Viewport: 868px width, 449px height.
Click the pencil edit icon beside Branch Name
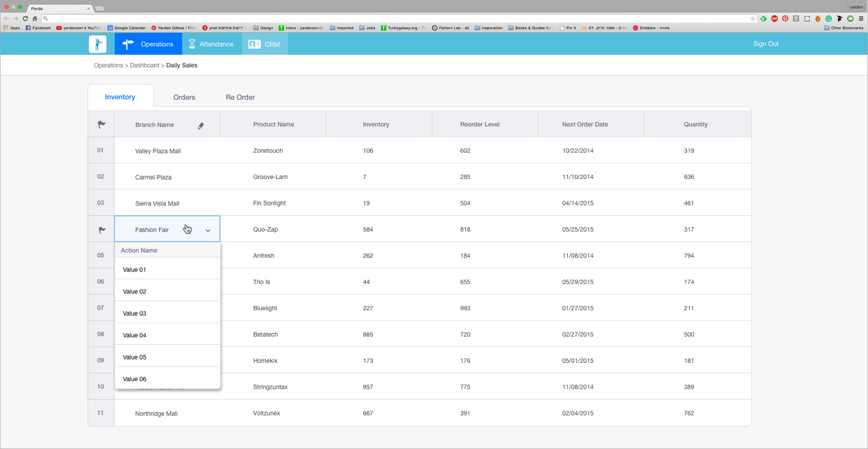201,124
